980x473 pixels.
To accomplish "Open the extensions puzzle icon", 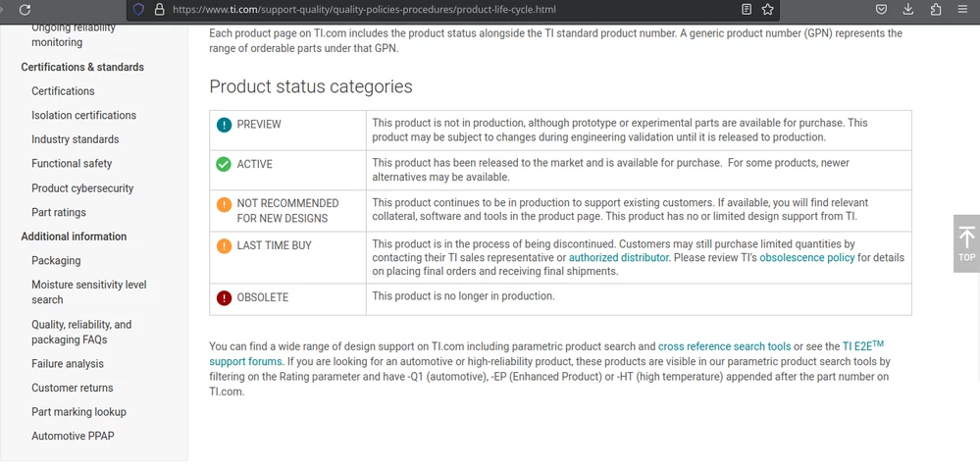I will click(936, 10).
